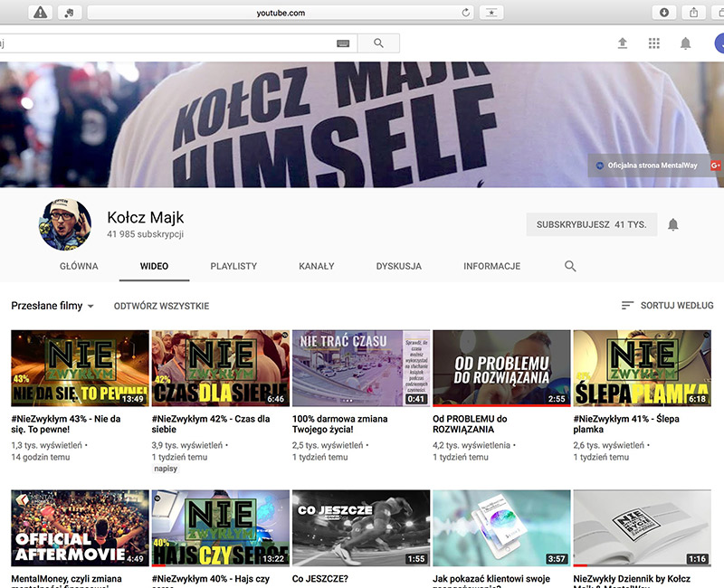724x588 pixels.
Task: Open Oficjalna strona MentalWay banner link
Action: 647,166
